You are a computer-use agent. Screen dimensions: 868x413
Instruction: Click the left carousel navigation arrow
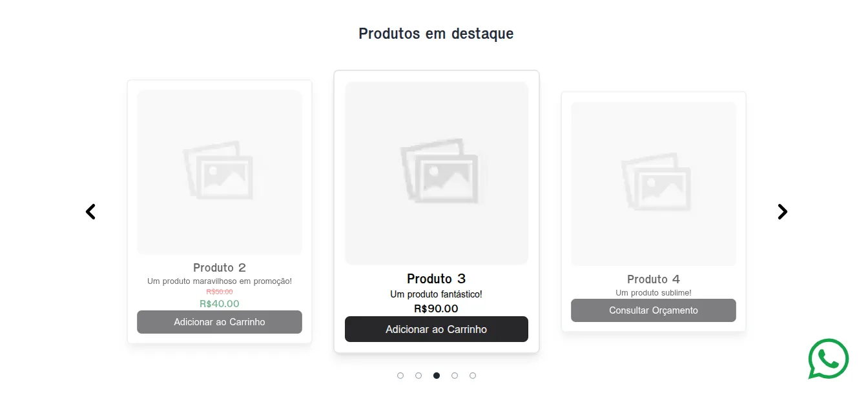[90, 212]
